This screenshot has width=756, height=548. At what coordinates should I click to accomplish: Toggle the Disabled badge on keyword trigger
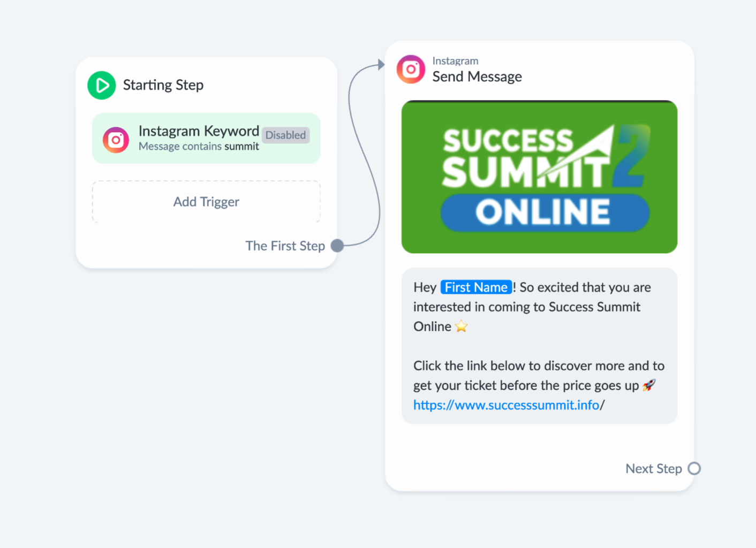pos(286,135)
